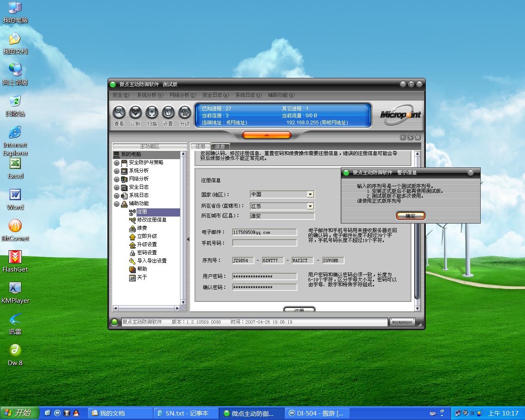Click the 手机号码 input field
Screen dimensions: 525x420
coord(265,243)
